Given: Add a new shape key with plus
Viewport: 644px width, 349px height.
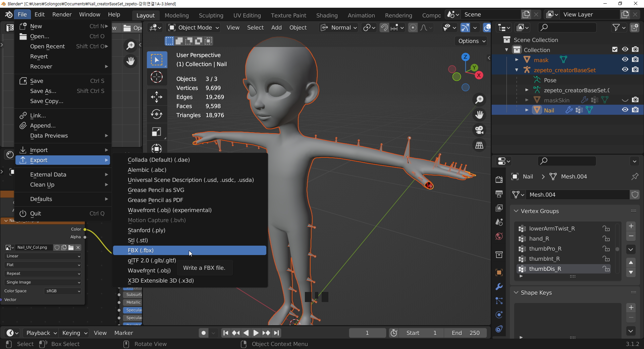Looking at the screenshot, I should [x=631, y=308].
